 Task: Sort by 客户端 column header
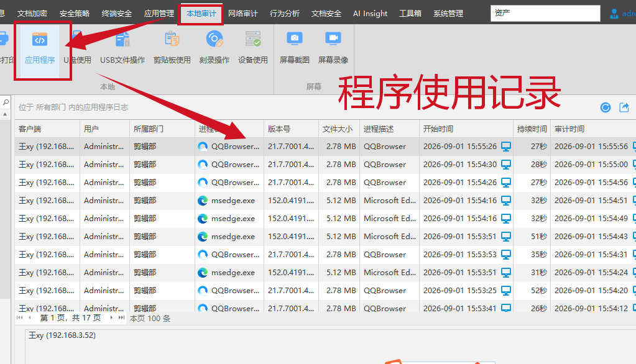point(47,129)
